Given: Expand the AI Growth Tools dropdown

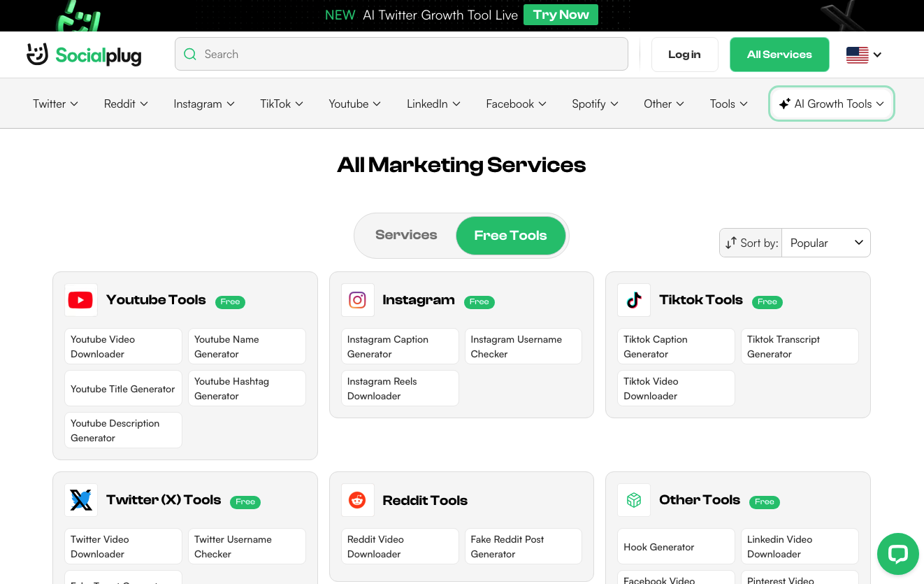Looking at the screenshot, I should [x=832, y=104].
